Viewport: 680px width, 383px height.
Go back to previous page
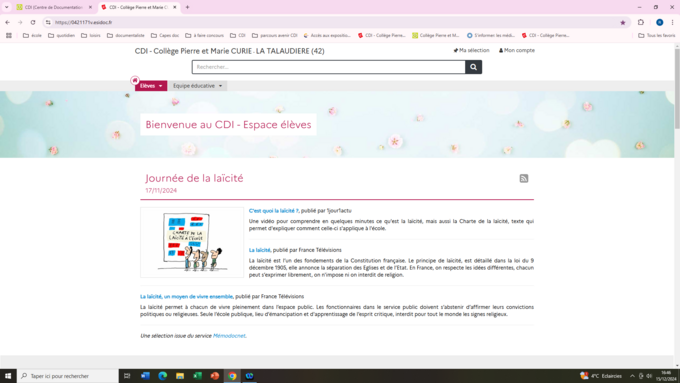[7, 23]
